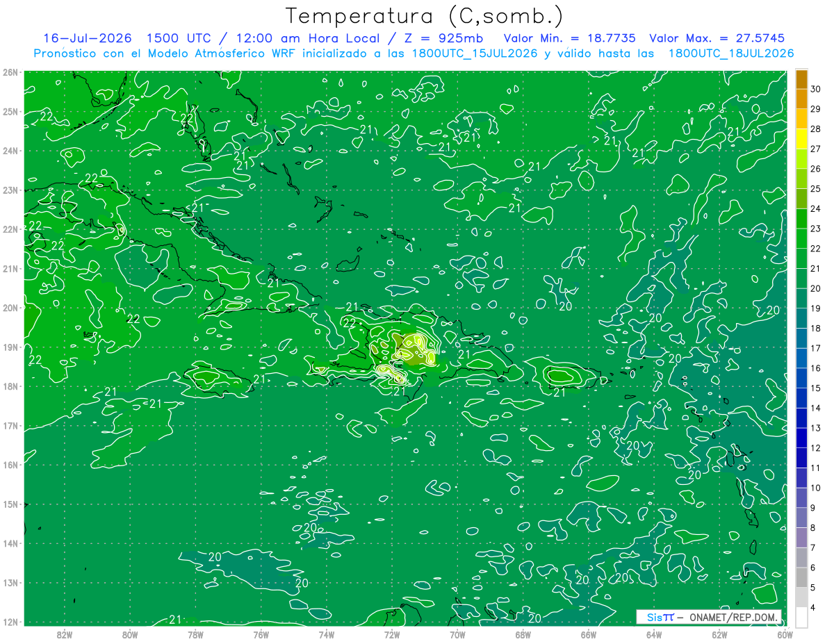Screen dimensions: 834x644
Task: Click latitude axis label "26N"
Action: click(10, 72)
